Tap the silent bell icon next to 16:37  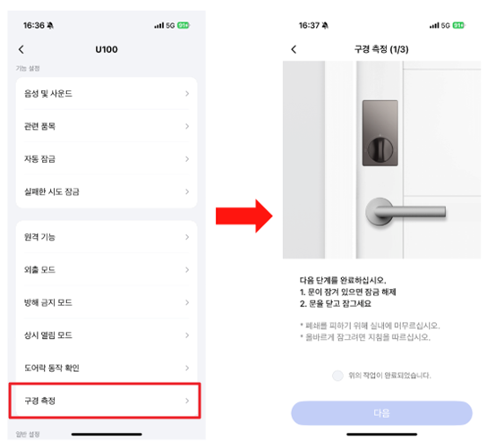325,25
